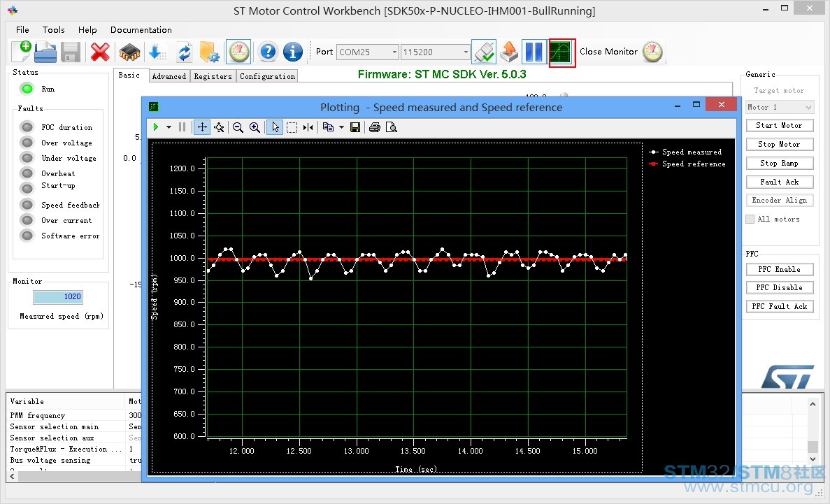Image resolution: width=830 pixels, height=504 pixels.
Task: Click the vertical marker tool icon
Action: pos(308,127)
